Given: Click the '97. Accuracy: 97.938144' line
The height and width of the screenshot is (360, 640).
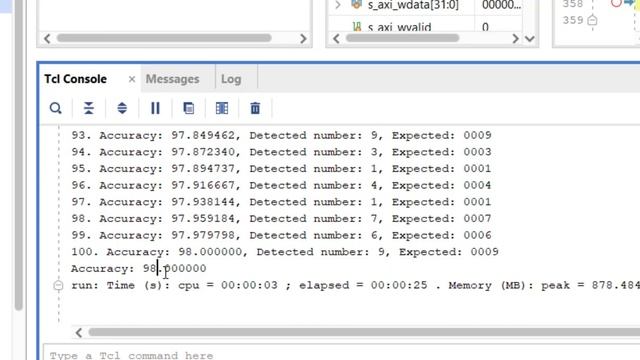Looking at the screenshot, I should (282, 202).
